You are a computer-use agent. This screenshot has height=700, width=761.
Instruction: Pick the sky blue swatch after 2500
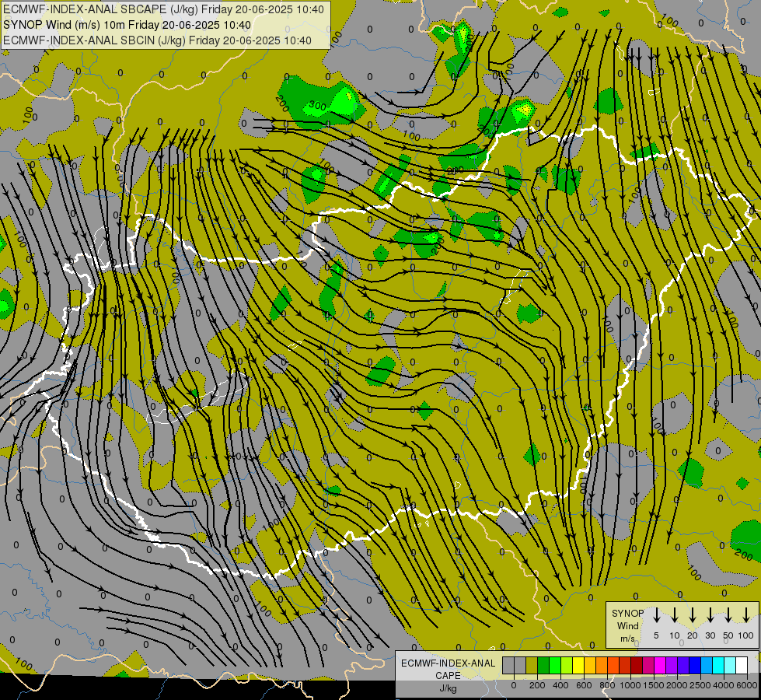(706, 665)
